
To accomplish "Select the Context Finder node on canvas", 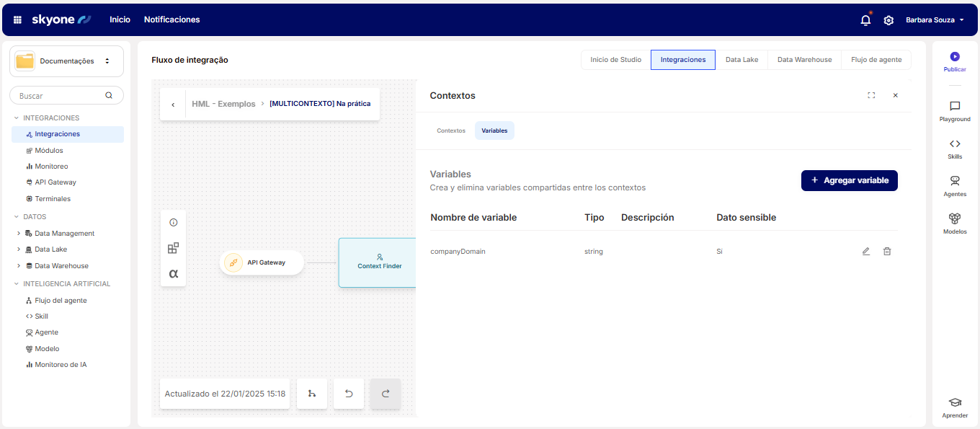I will pos(378,262).
